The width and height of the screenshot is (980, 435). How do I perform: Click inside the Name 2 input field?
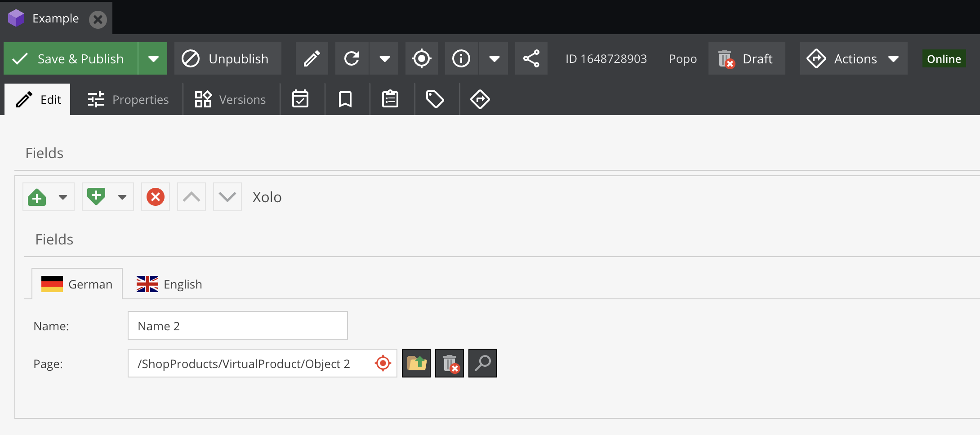click(237, 325)
